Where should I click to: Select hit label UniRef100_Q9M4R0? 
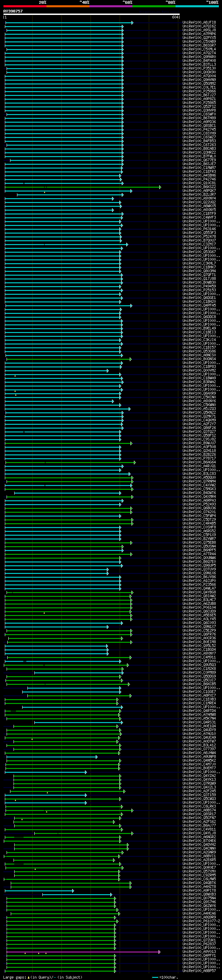[x=199, y=57]
